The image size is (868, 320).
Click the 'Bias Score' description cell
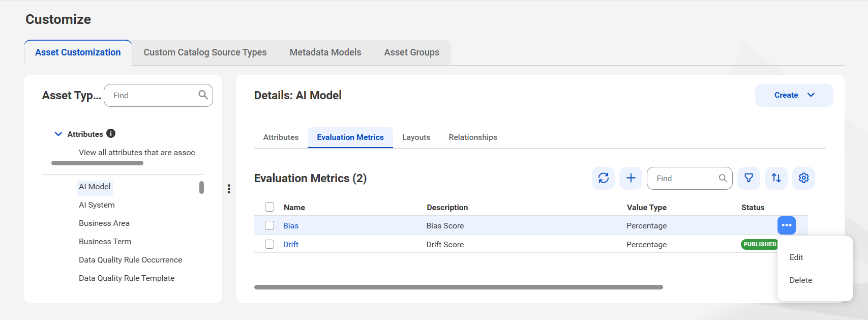445,226
